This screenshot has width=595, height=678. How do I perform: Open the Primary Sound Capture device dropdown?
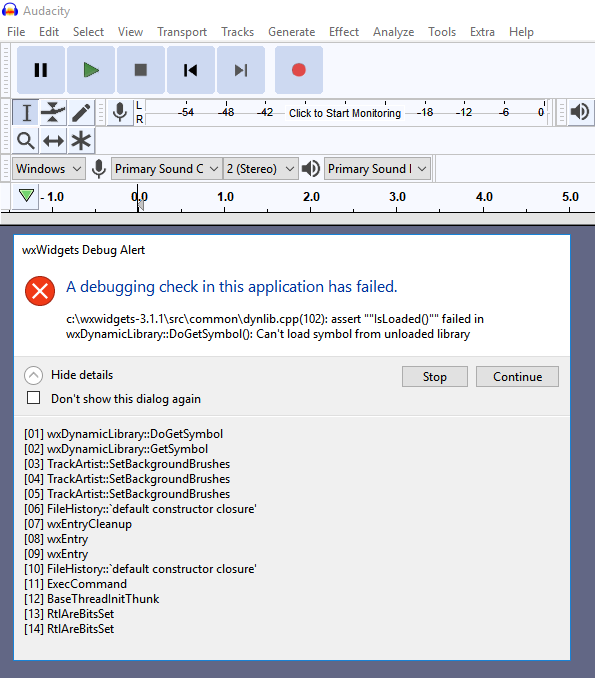[x=167, y=169]
